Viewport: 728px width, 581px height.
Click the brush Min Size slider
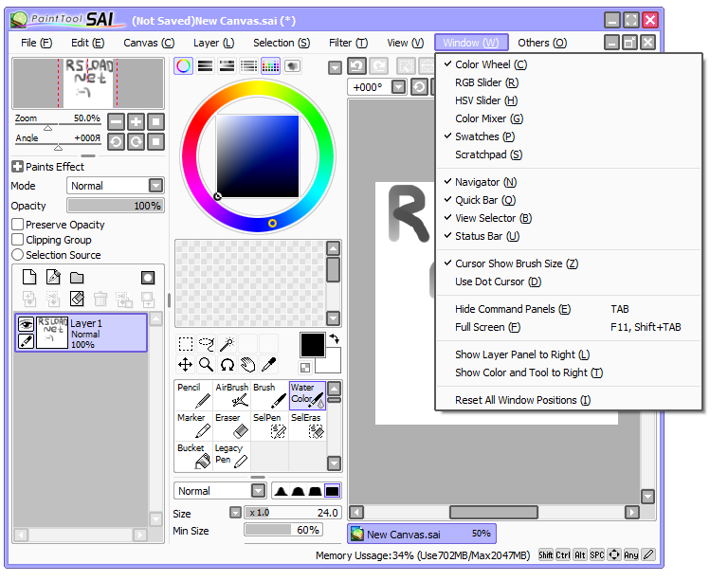(x=283, y=530)
